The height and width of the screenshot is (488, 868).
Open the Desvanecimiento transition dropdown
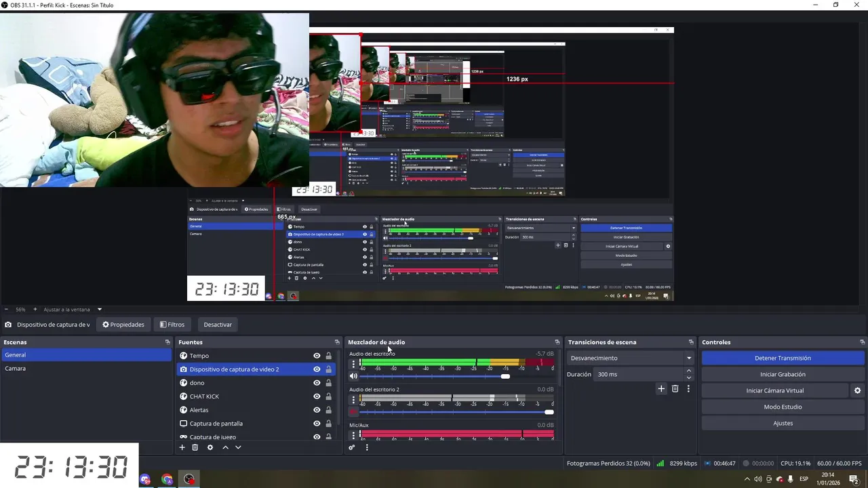tap(631, 358)
